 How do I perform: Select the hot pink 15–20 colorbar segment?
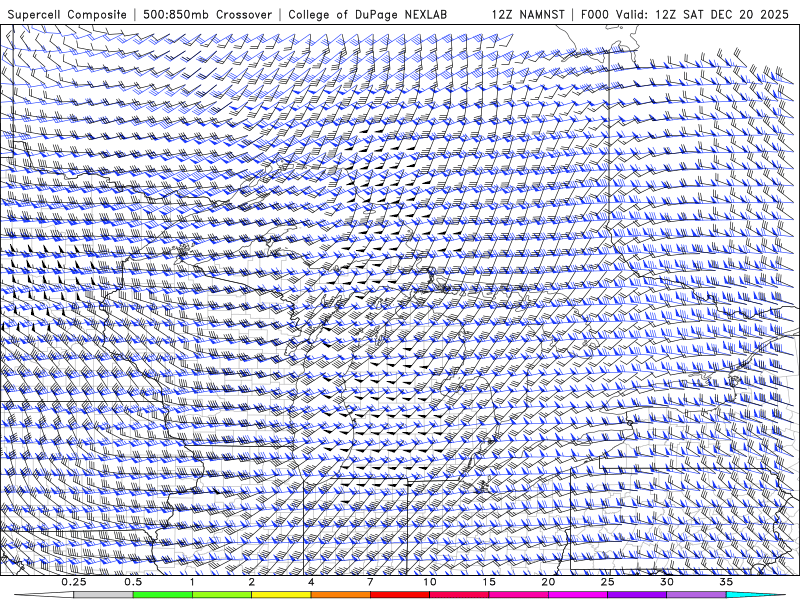tap(518, 595)
